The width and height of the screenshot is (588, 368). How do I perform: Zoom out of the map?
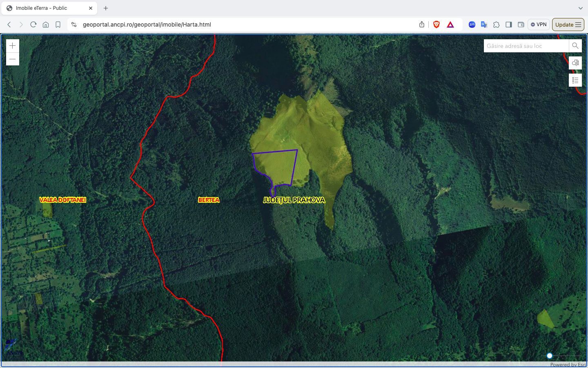click(13, 59)
